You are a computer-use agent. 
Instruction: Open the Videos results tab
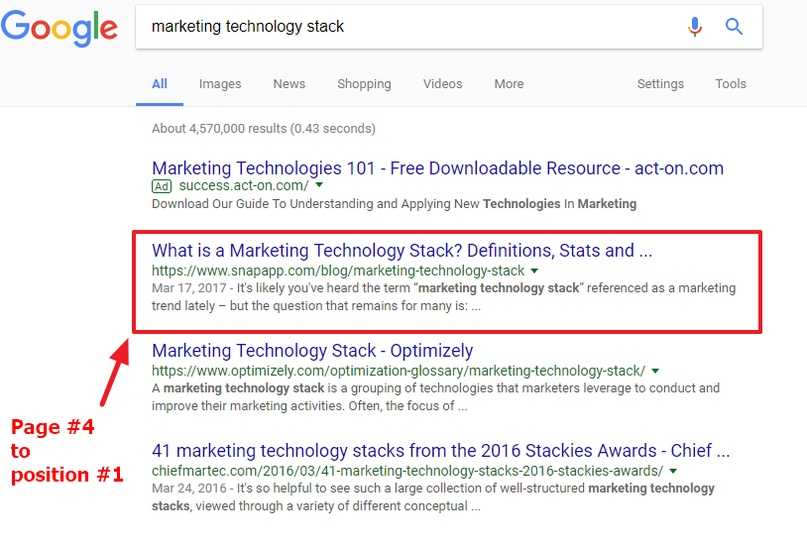[x=442, y=84]
